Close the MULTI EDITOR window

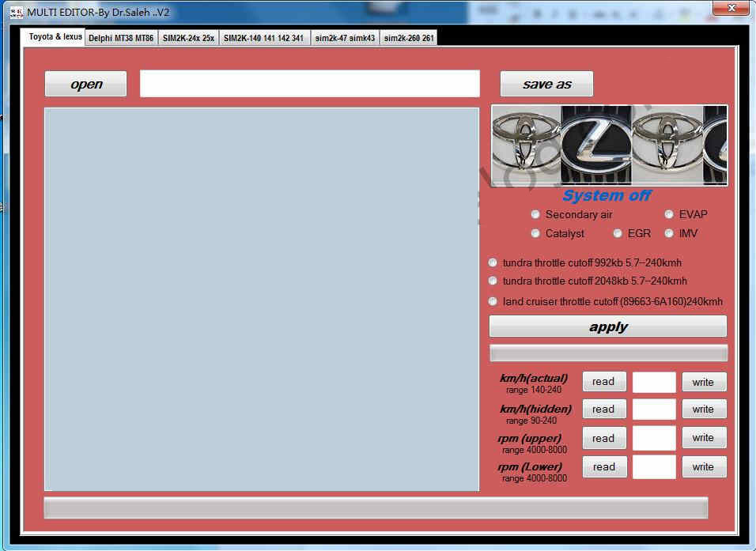tap(731, 8)
